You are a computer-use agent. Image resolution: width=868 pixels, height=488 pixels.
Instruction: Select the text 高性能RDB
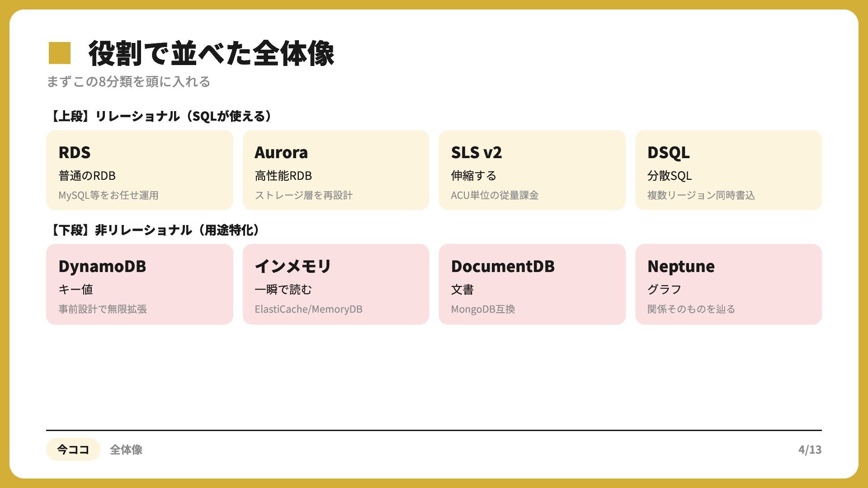coord(283,175)
